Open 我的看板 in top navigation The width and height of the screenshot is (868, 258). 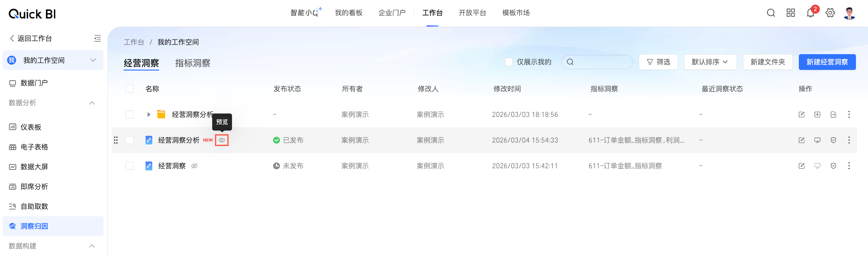(x=348, y=12)
